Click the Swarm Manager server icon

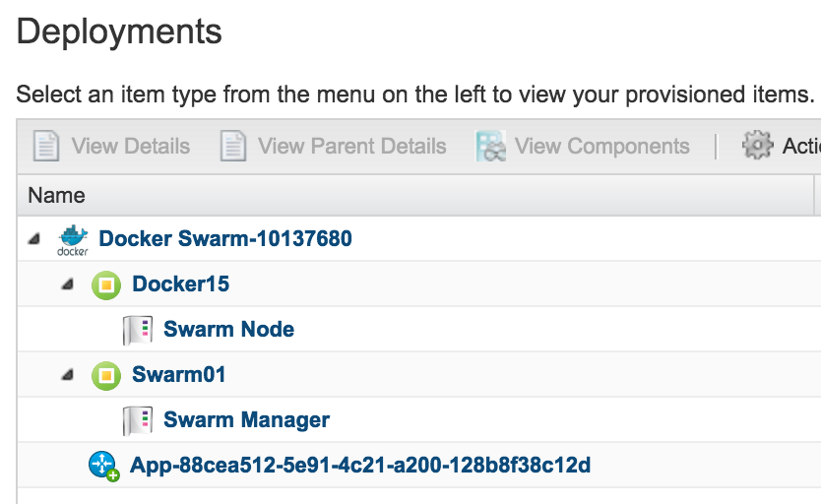tap(137, 421)
